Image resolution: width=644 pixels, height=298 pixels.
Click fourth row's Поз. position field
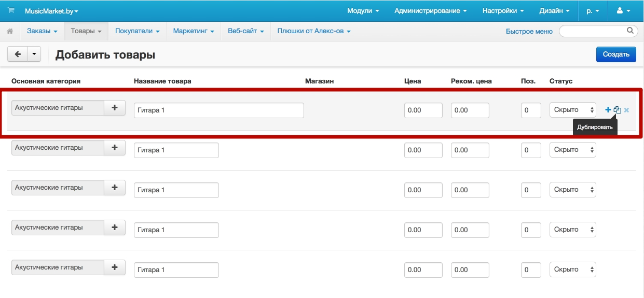531,230
